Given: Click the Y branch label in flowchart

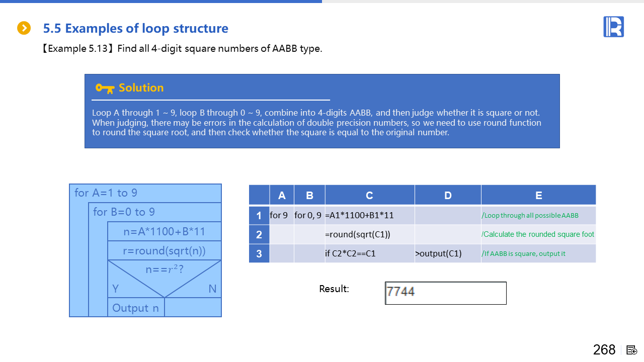Looking at the screenshot, I should (x=116, y=289).
